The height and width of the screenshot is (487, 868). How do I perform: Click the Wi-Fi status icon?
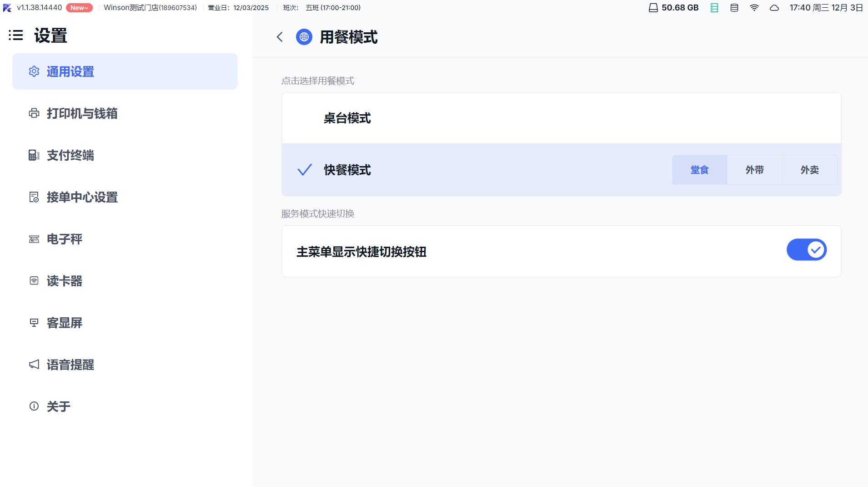point(754,8)
